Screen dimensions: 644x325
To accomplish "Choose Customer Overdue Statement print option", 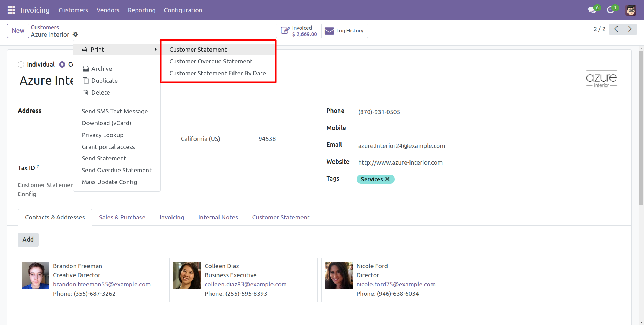I will coord(218,61).
